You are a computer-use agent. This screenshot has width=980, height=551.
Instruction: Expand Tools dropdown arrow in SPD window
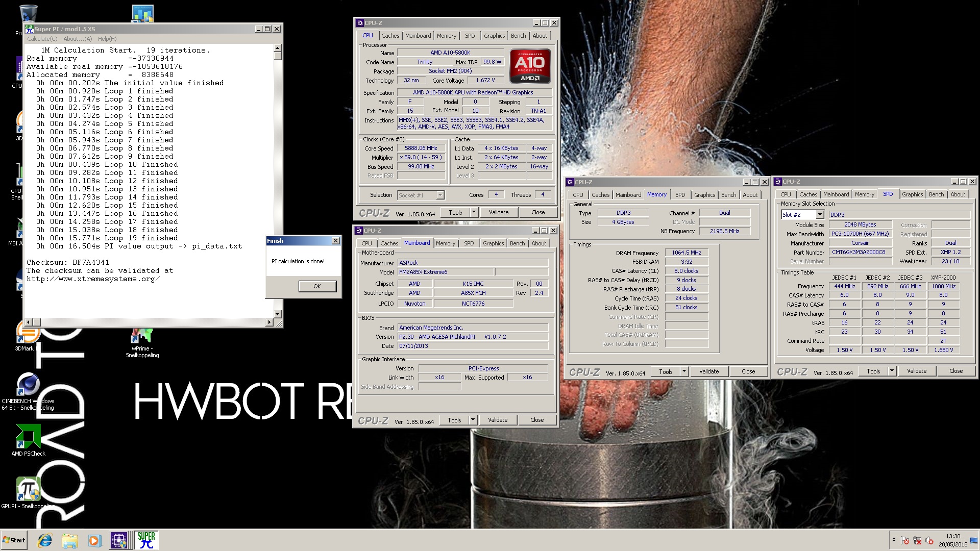pyautogui.click(x=892, y=371)
